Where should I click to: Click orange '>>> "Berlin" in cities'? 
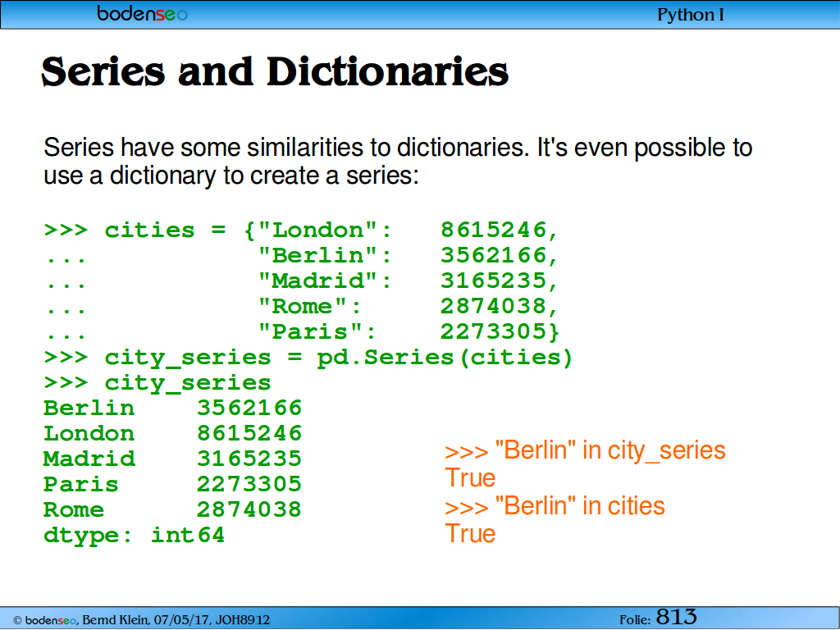(x=555, y=506)
